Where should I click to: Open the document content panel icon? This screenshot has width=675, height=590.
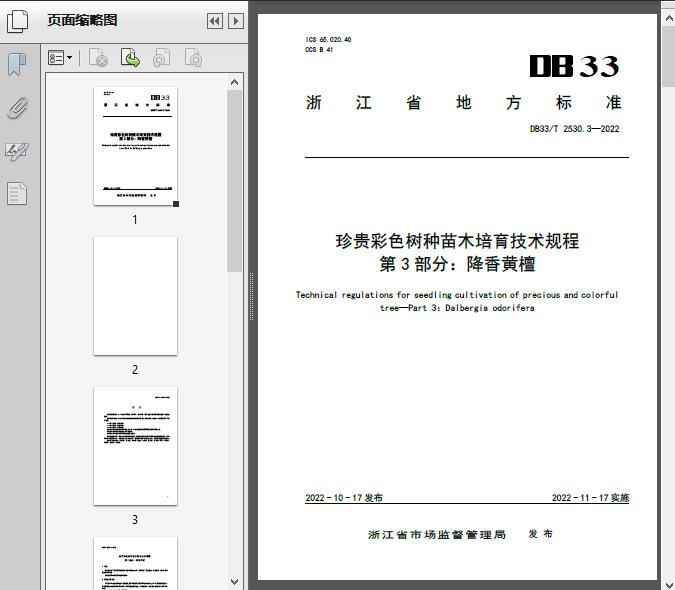[x=17, y=193]
